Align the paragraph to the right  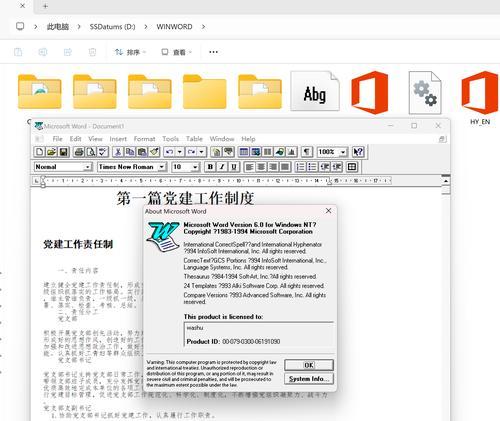pyautogui.click(x=273, y=167)
